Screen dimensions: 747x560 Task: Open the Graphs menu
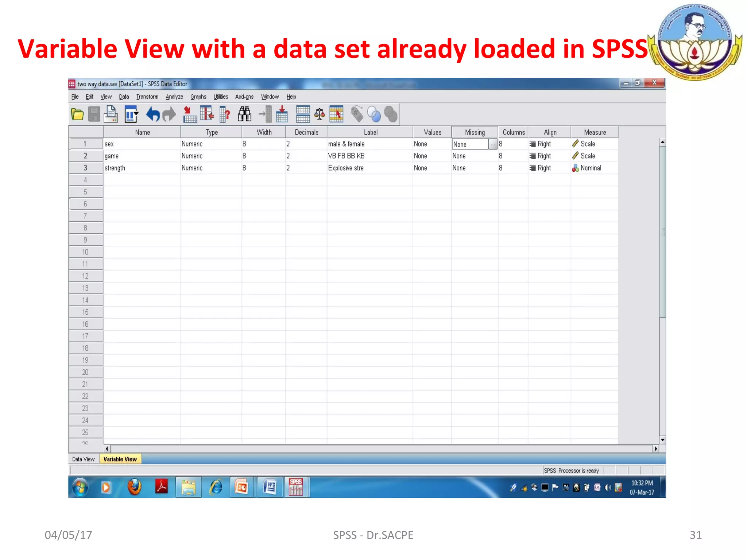coord(198,97)
